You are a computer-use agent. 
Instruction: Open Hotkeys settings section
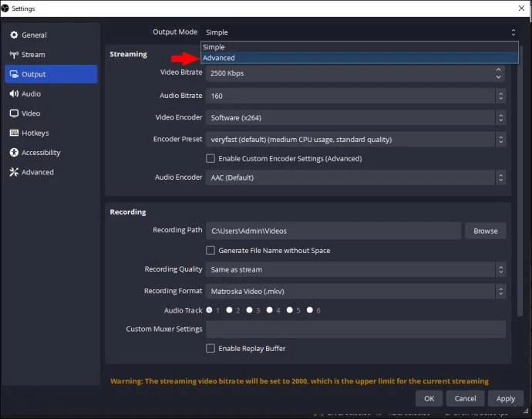tap(51, 133)
